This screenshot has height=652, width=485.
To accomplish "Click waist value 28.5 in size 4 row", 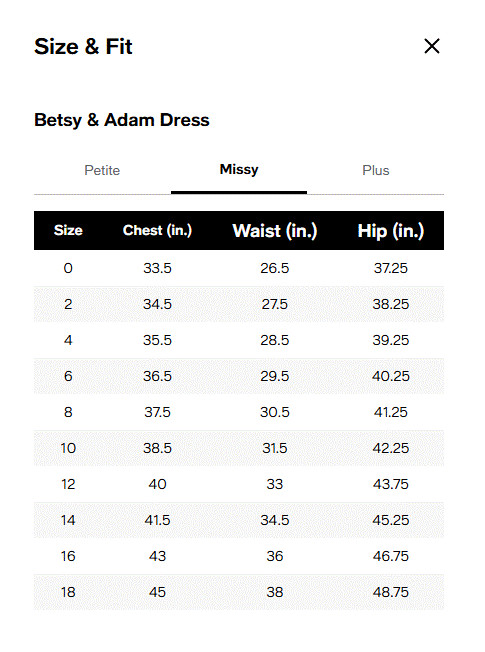I will (275, 340).
